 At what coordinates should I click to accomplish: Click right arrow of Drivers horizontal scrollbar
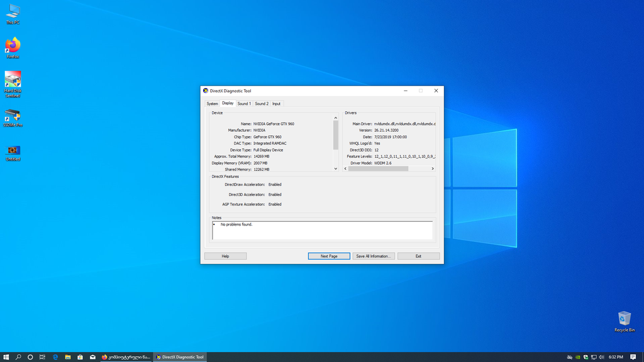pyautogui.click(x=433, y=168)
